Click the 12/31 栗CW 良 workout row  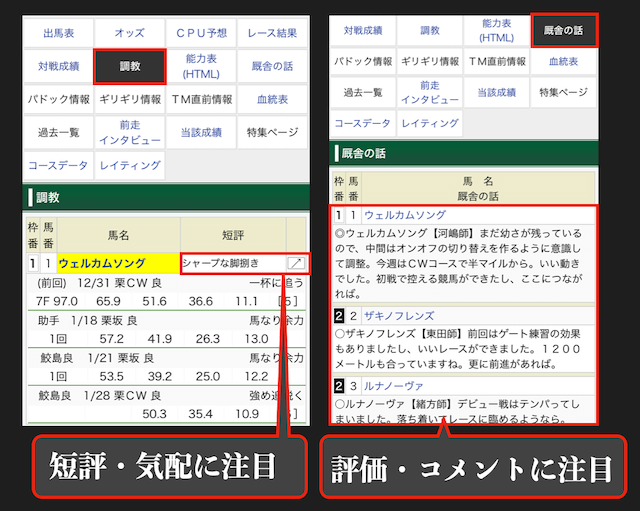(166, 283)
